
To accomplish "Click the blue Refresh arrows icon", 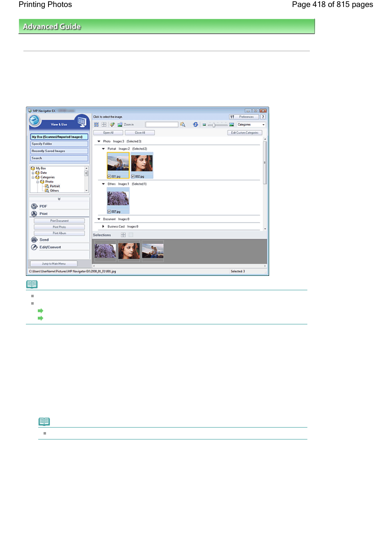I will pyautogui.click(x=195, y=124).
